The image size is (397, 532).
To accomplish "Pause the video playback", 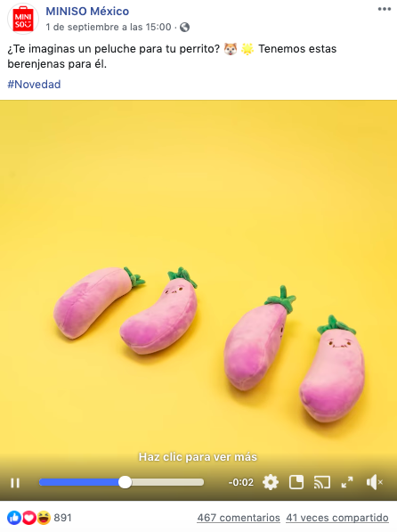I will pos(15,482).
